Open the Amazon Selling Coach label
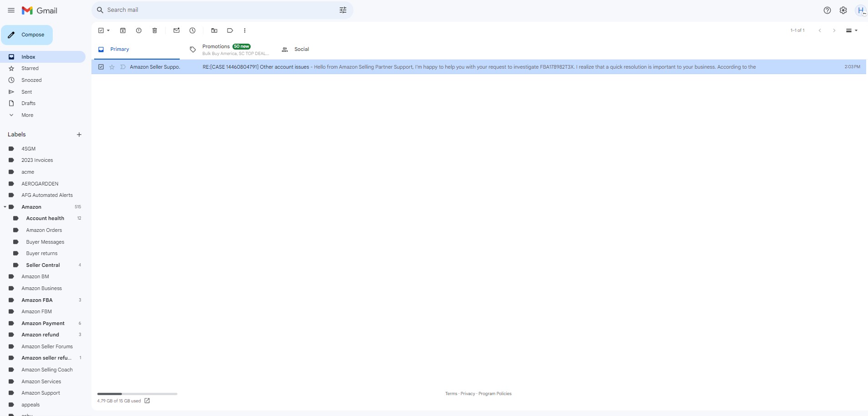The height and width of the screenshot is (416, 868). (x=47, y=370)
